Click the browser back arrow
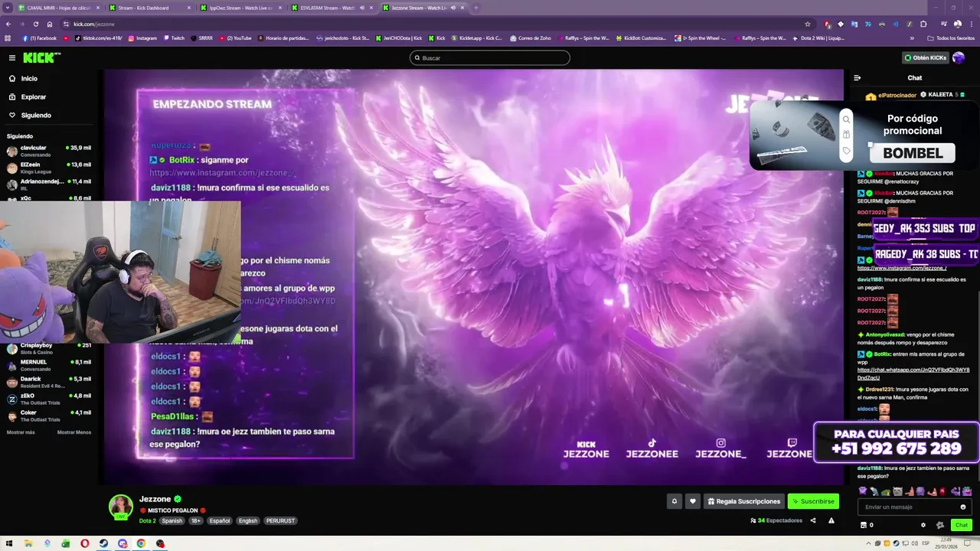Screen dimensions: 980x551 [8, 24]
